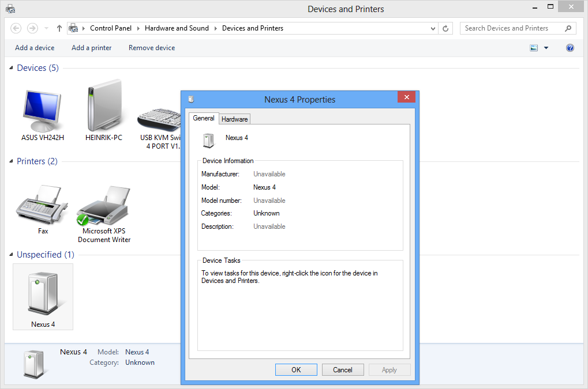The height and width of the screenshot is (389, 588).
Task: Refresh the Devices and Printers view
Action: coord(445,28)
